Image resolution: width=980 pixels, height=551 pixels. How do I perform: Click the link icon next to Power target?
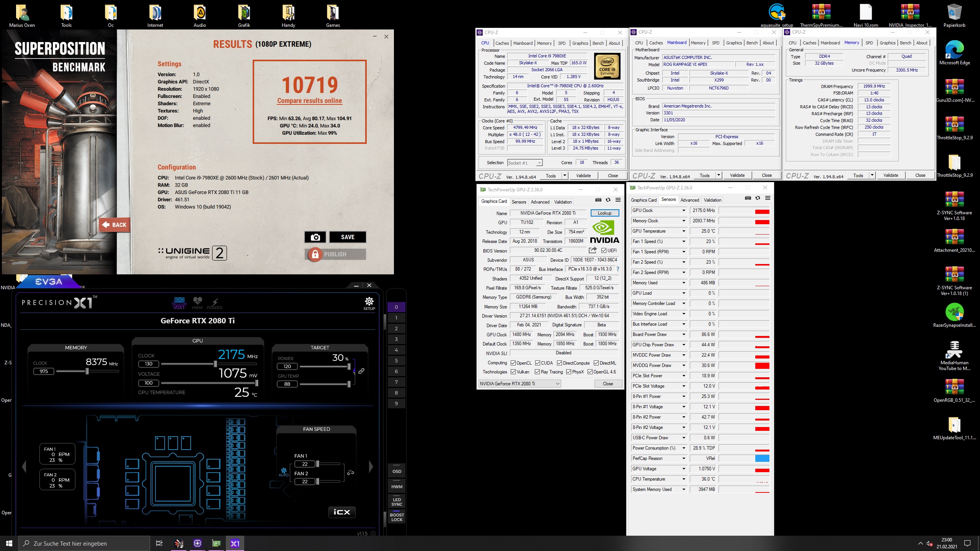click(x=361, y=371)
